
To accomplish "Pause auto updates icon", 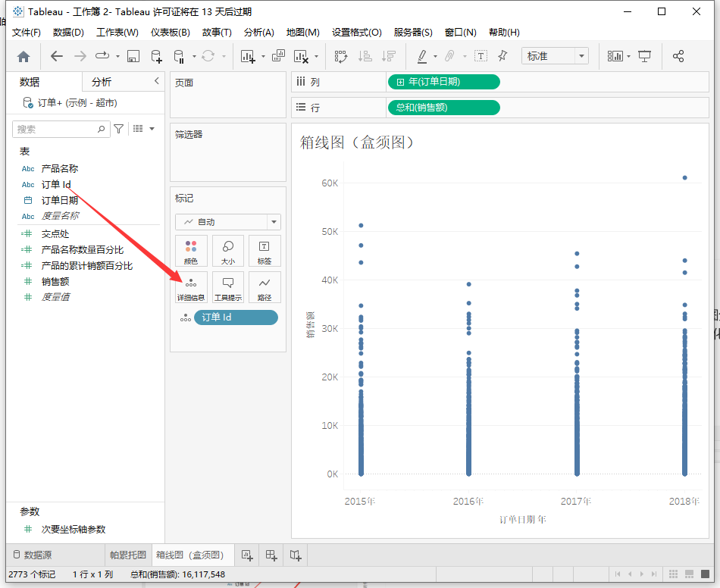I will (179, 57).
